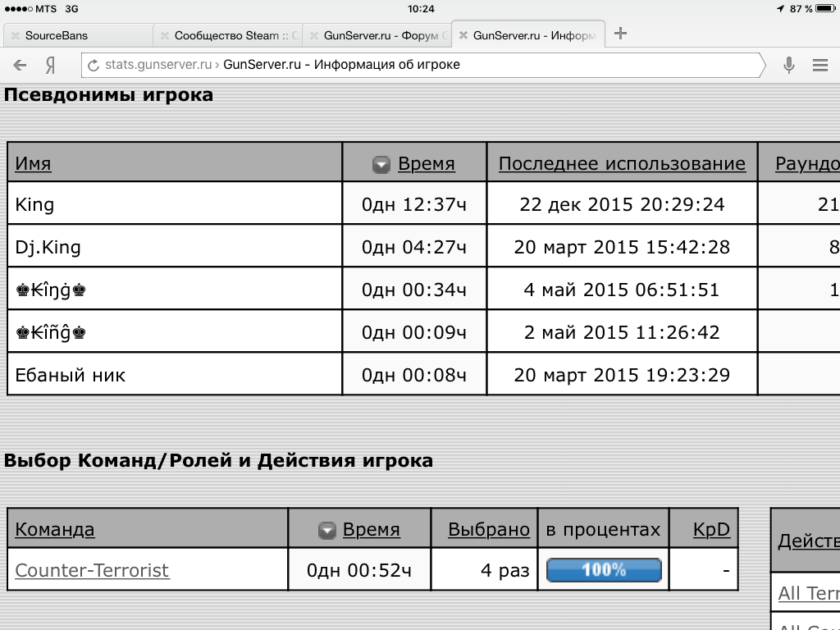Sort teams table by Команда header
The image size is (840, 630).
coord(55,530)
